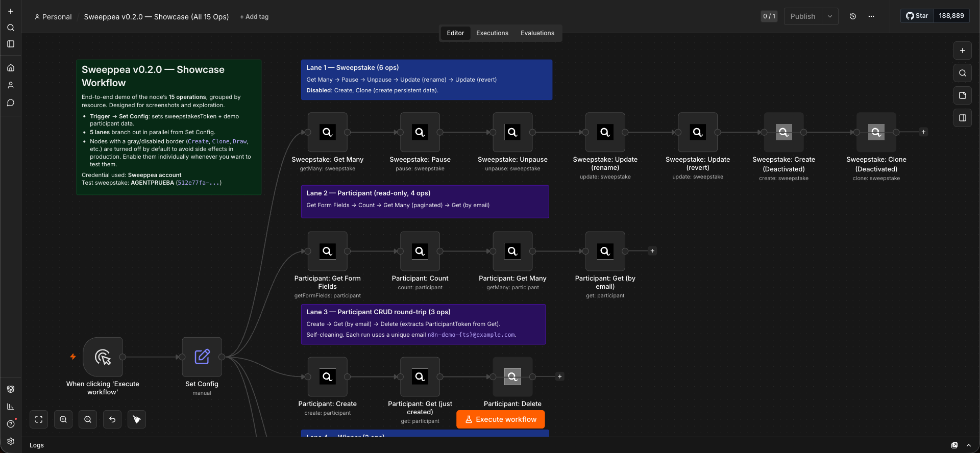Click the tidy up nodes icon
The width and height of the screenshot is (980, 453).
click(x=137, y=419)
